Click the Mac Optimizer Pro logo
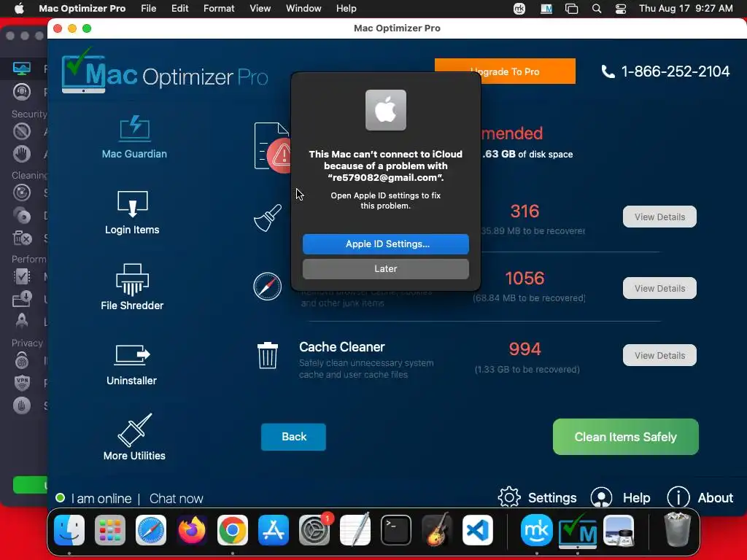 pos(165,71)
